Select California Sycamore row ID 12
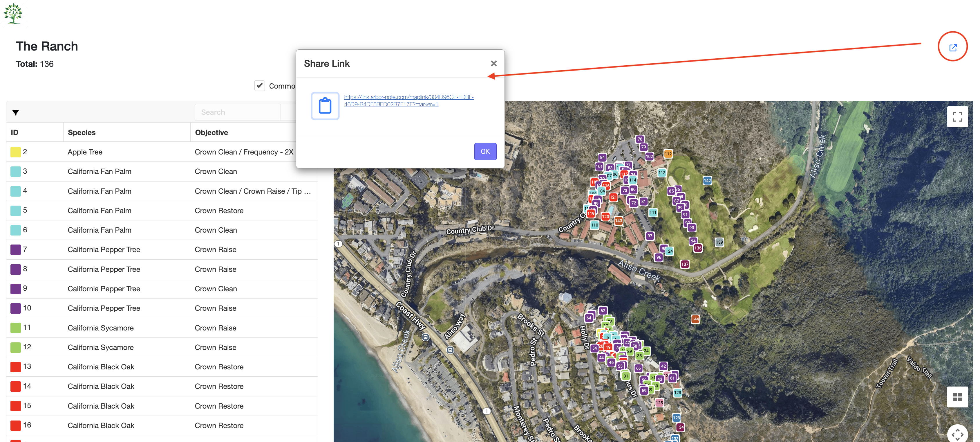The image size is (980, 442). [162, 347]
